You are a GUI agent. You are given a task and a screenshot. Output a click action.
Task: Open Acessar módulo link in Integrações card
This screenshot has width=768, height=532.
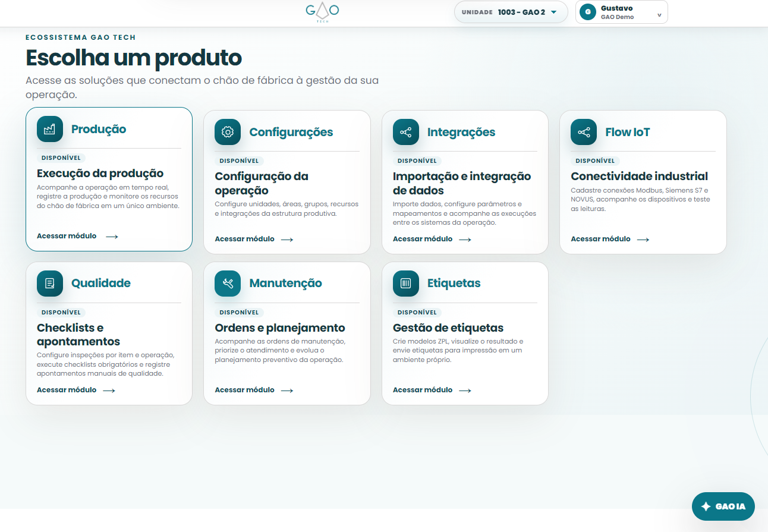coord(433,239)
